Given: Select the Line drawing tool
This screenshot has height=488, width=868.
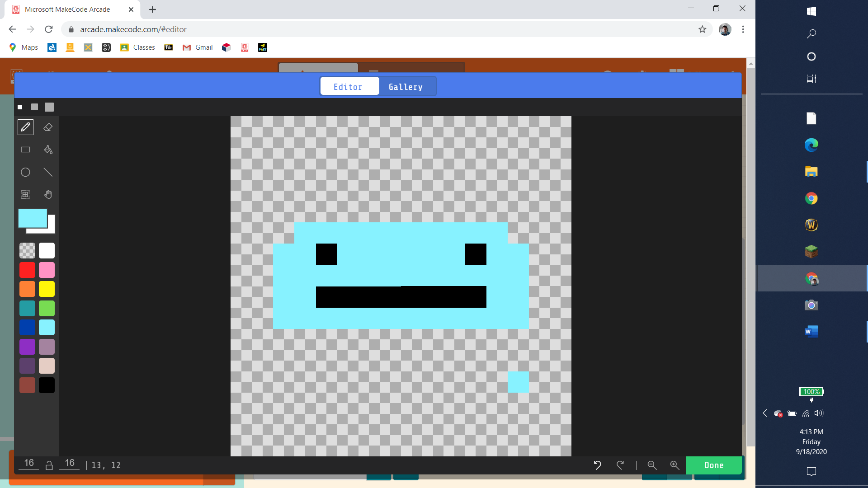Looking at the screenshot, I should pyautogui.click(x=48, y=172).
